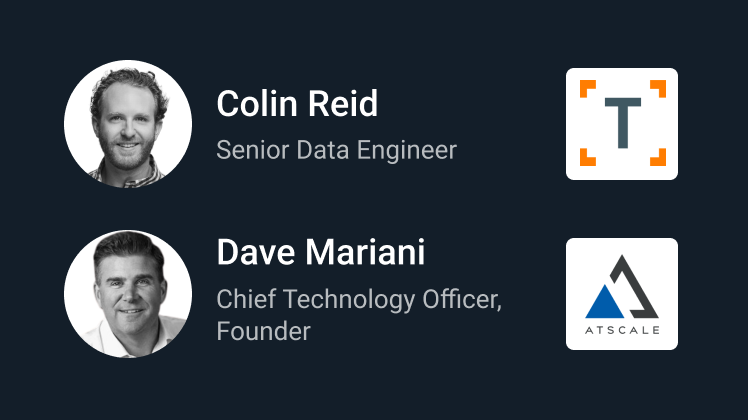The height and width of the screenshot is (420, 748).
Task: Click the top-right orange corner bracket
Action: [x=658, y=88]
